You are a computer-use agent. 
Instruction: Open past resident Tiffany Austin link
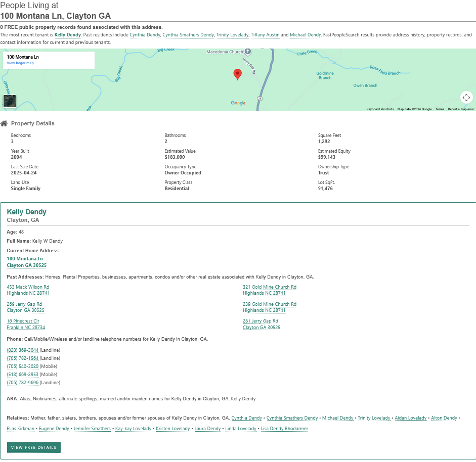[265, 35]
